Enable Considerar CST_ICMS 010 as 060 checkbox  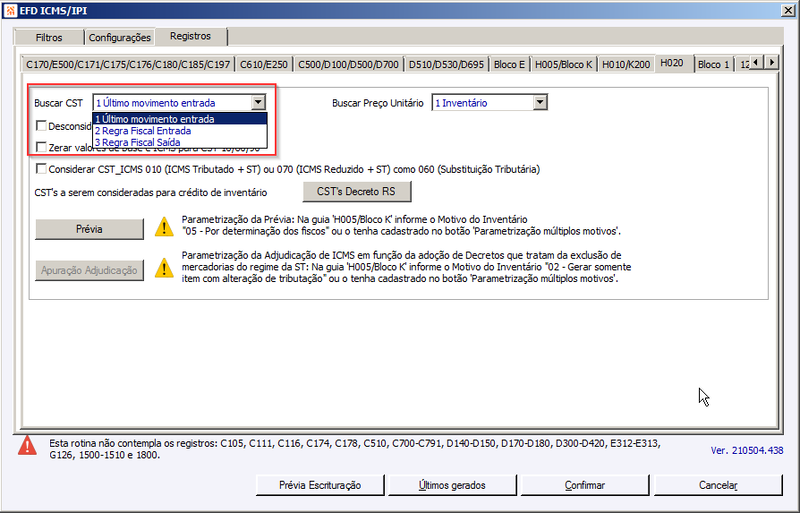[x=41, y=169]
